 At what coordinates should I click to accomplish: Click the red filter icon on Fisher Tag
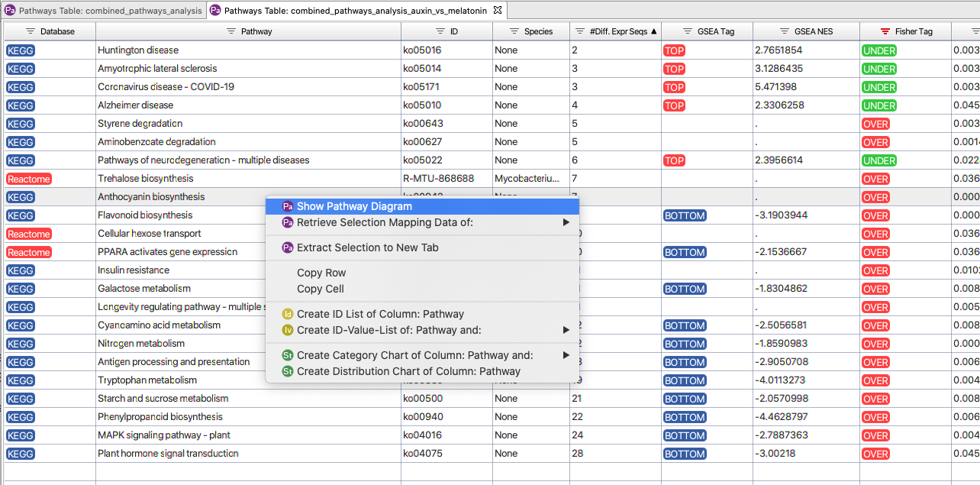(885, 31)
